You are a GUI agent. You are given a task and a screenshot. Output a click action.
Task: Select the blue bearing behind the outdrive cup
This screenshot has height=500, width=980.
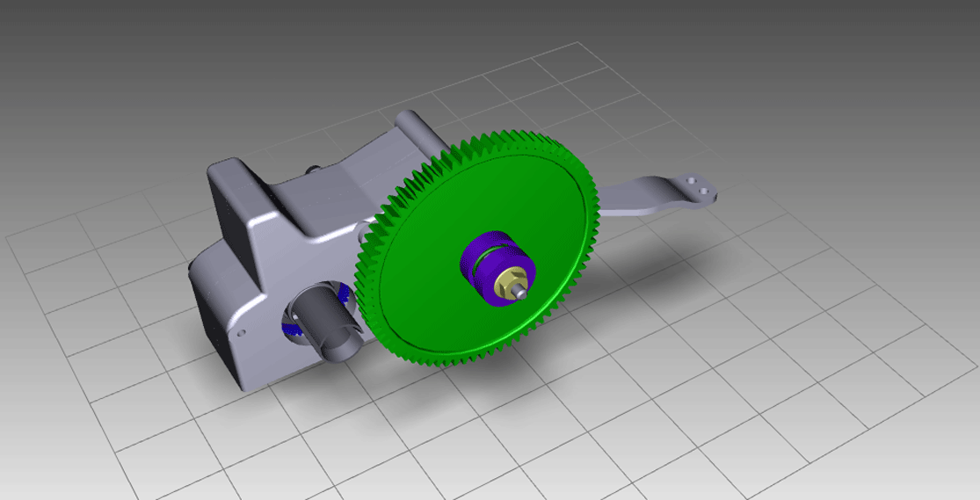(x=288, y=328)
